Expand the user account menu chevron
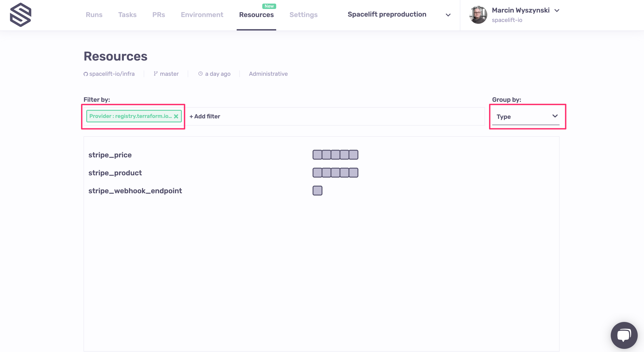 pos(557,11)
